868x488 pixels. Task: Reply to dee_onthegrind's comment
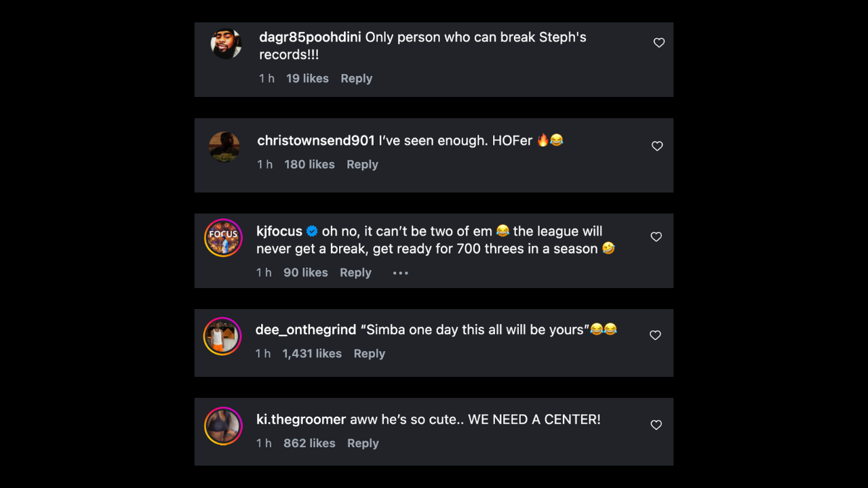point(369,353)
